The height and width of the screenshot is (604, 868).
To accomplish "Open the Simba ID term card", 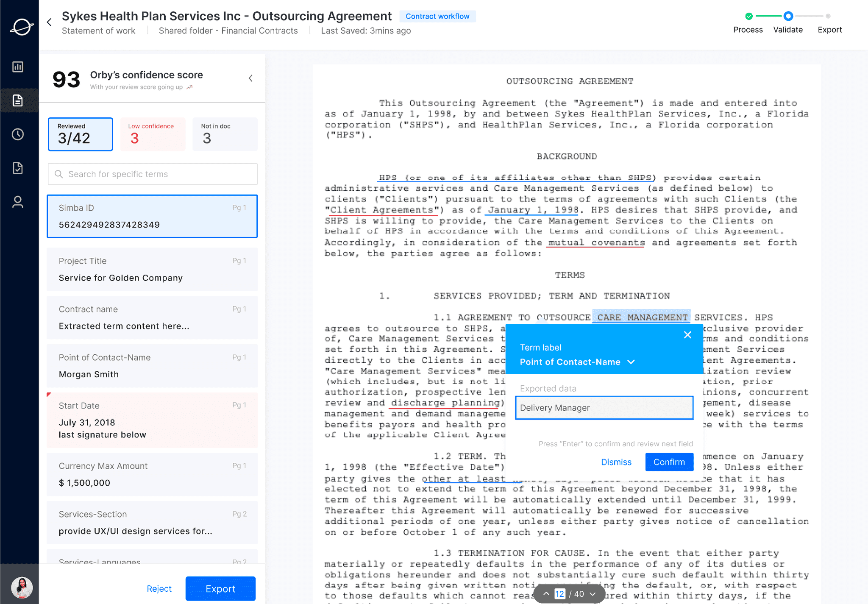I will (152, 216).
